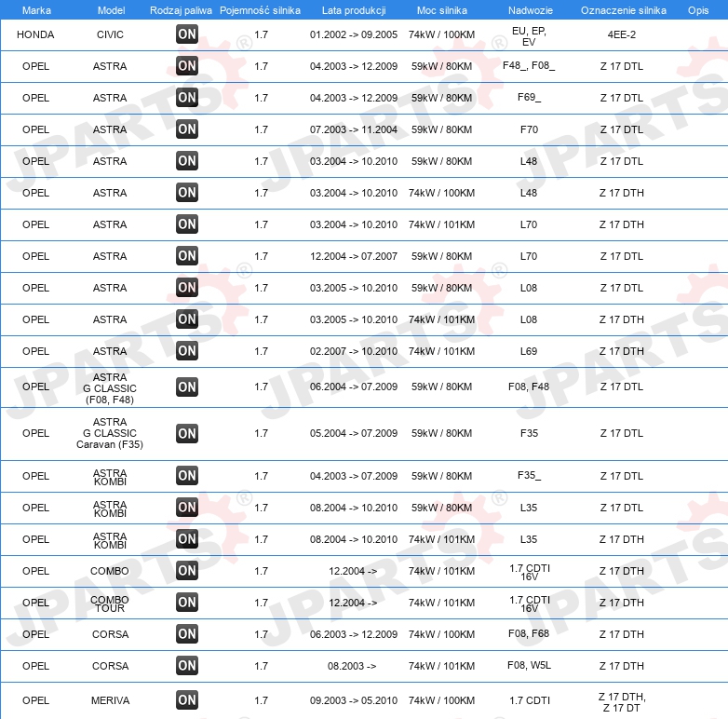
Task: Click the ON badge in the Corsa F08, W5L row
Action: tap(187, 666)
